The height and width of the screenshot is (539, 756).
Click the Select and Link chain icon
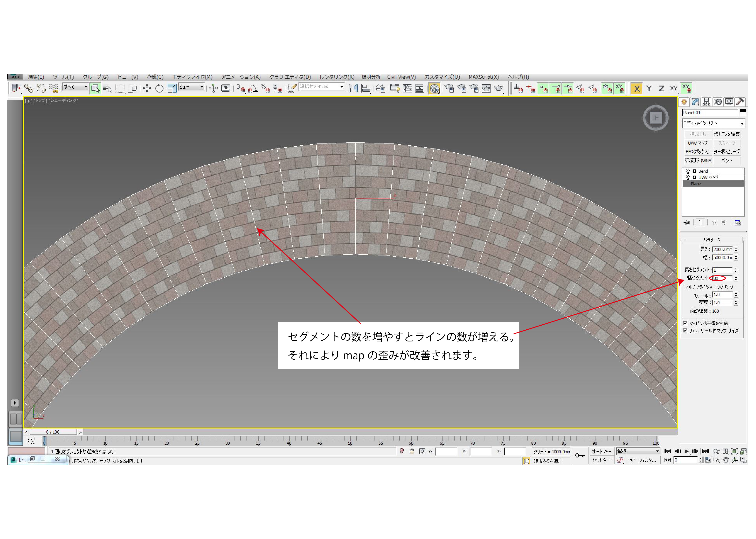(29, 88)
